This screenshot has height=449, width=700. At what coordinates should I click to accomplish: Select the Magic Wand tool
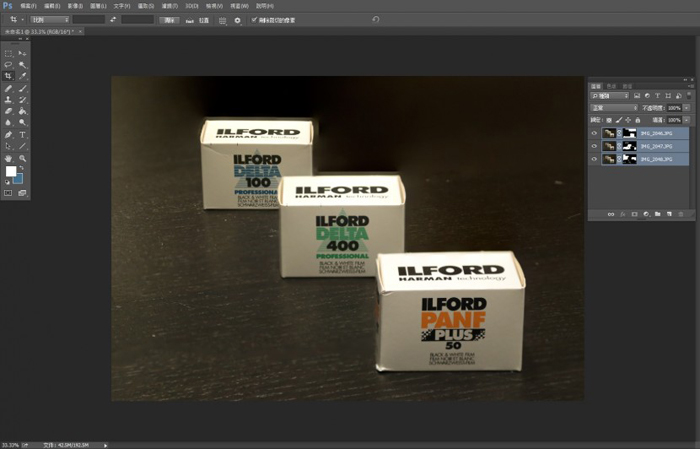pos(22,65)
